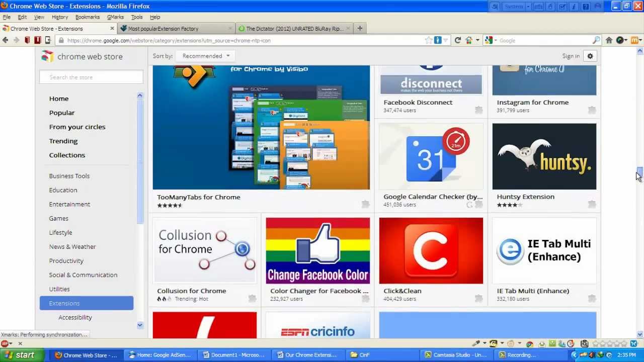Open the Trending section

(63, 141)
